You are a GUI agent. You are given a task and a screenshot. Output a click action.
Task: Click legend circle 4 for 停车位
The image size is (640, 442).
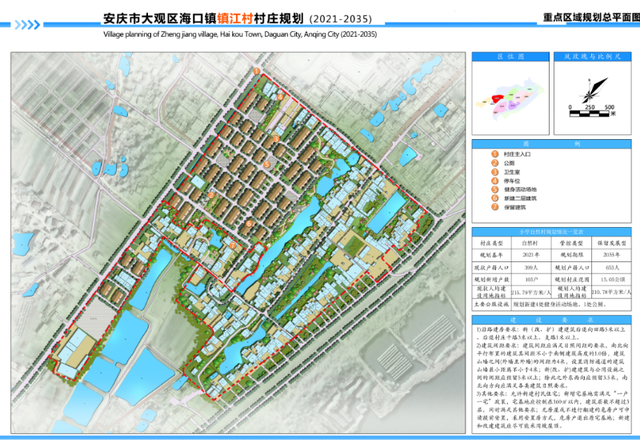(495, 181)
